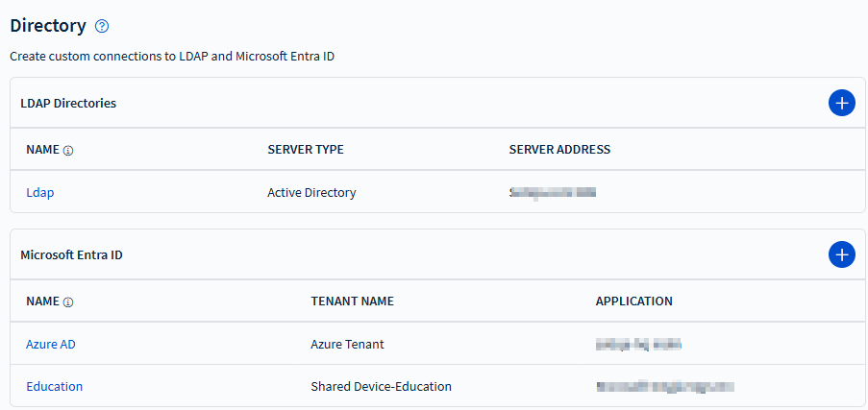Click the blurred application value for Education
The width and height of the screenshot is (868, 410).
664,387
